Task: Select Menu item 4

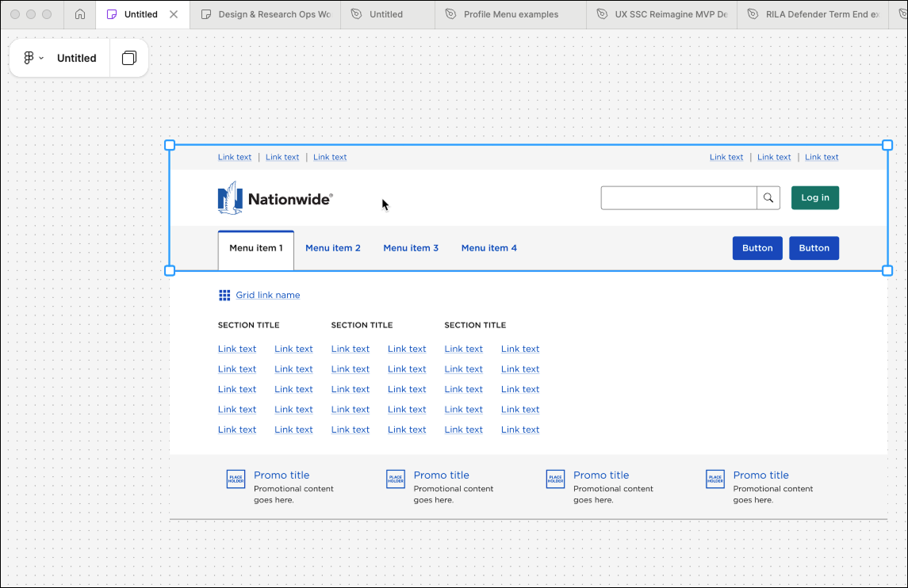Action: pos(488,248)
